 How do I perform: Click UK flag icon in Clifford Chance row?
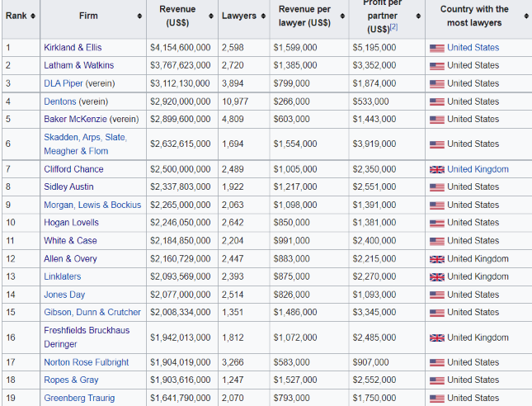pyautogui.click(x=437, y=169)
